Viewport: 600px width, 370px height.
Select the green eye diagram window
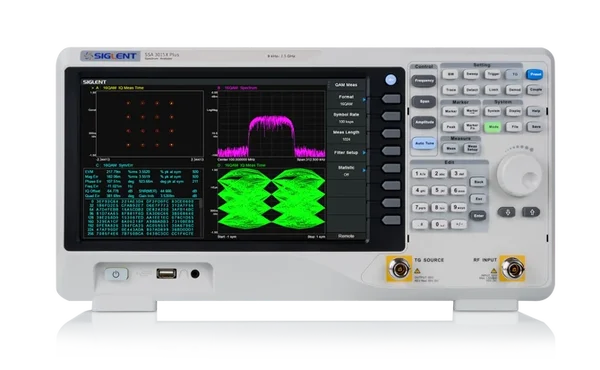[271, 200]
